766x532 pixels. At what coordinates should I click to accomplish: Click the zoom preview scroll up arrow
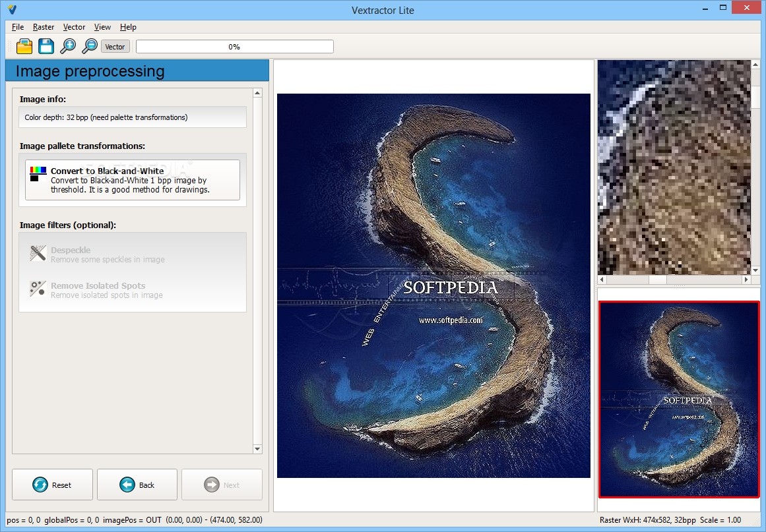pyautogui.click(x=755, y=65)
